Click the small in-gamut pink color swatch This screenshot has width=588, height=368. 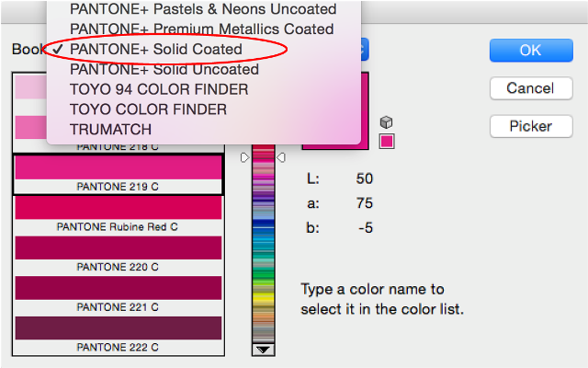pos(387,142)
